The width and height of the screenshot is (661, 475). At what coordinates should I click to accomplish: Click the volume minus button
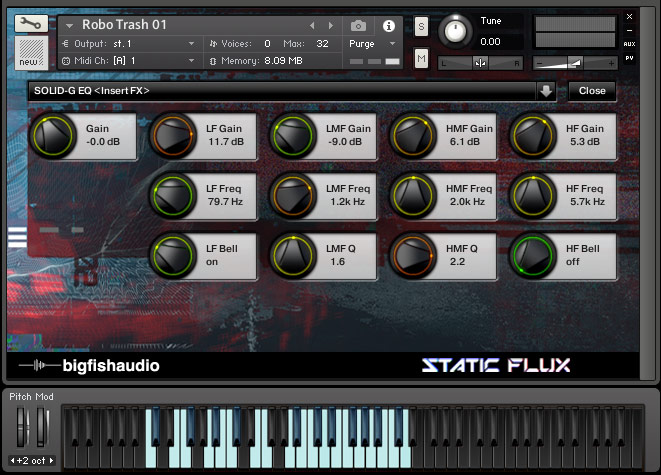539,63
